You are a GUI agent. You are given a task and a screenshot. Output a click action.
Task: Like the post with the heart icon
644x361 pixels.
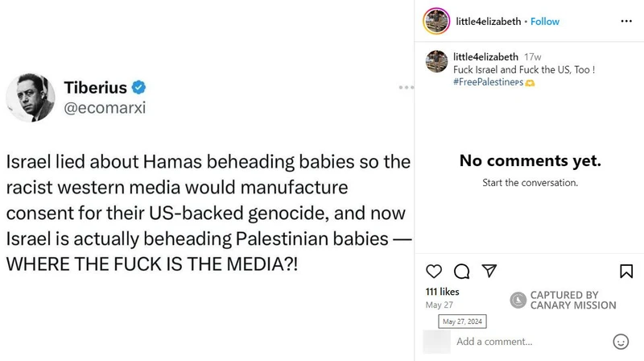(x=433, y=271)
